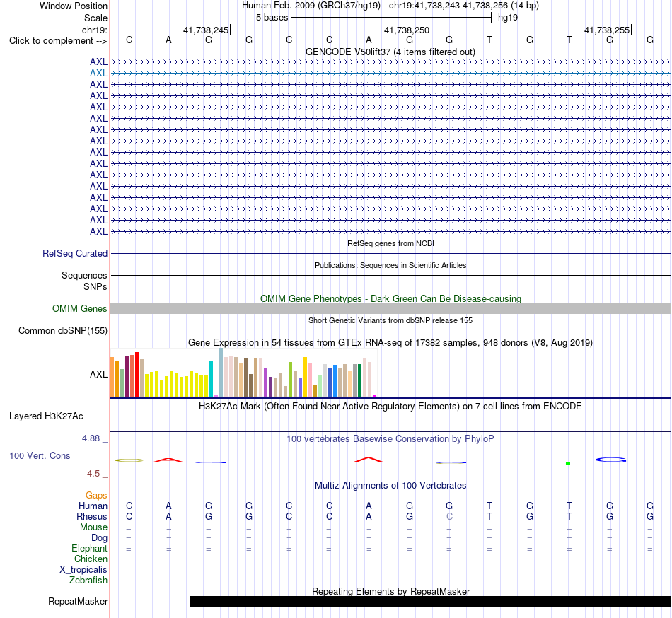Click the 41,738,250 position marker
The width and height of the screenshot is (672, 618).
407,30
